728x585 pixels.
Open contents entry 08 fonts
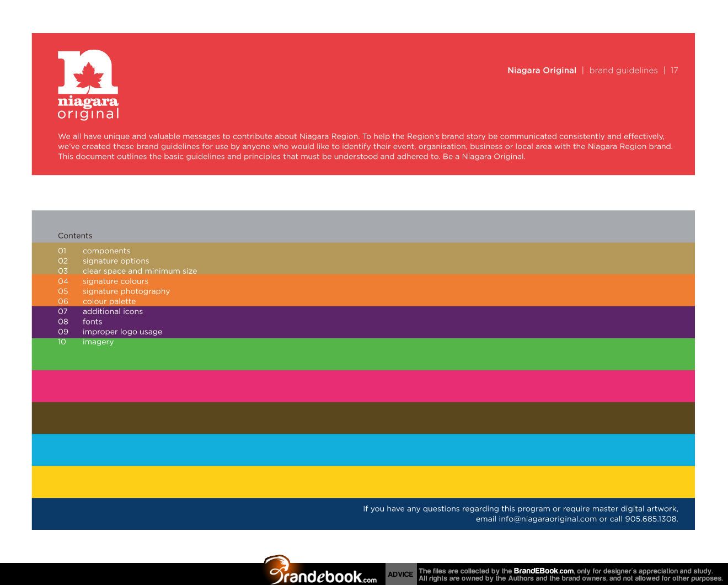(x=80, y=321)
